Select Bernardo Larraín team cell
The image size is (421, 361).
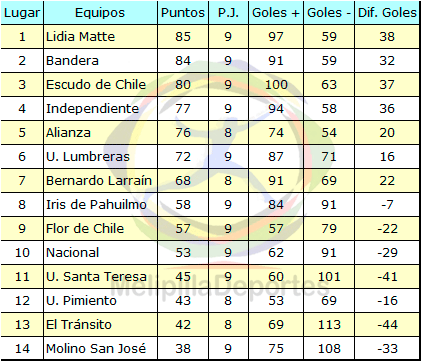[101, 181]
